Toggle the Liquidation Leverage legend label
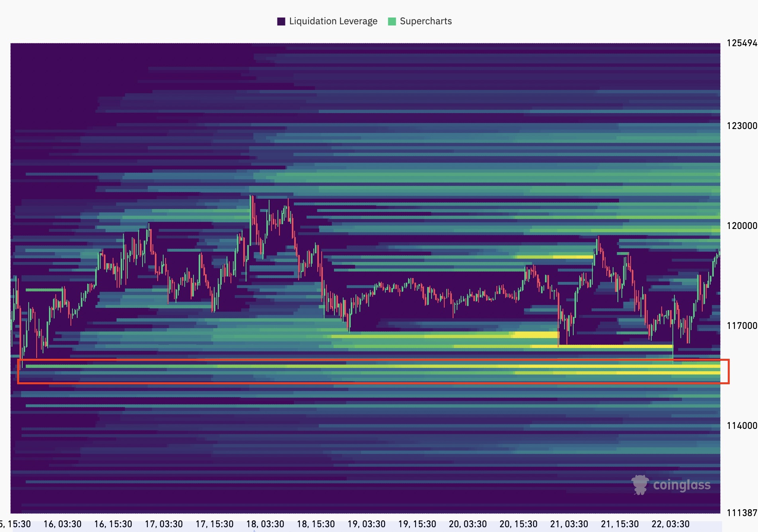The height and width of the screenshot is (532, 758). (333, 22)
